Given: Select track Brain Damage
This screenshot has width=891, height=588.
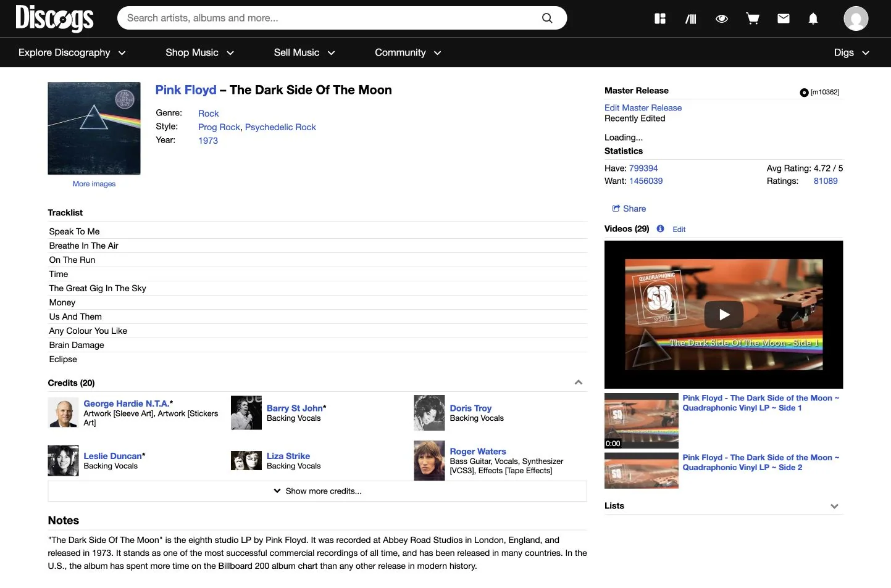Looking at the screenshot, I should (77, 345).
